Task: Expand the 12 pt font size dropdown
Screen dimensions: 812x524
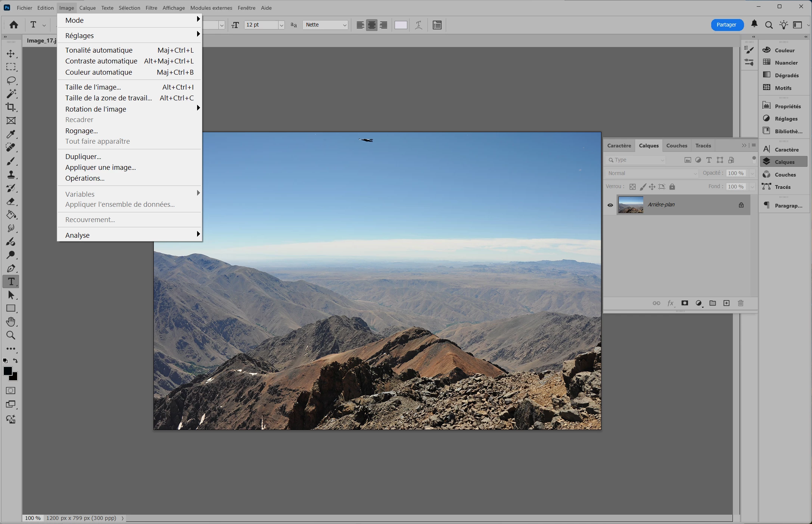Action: (x=281, y=25)
